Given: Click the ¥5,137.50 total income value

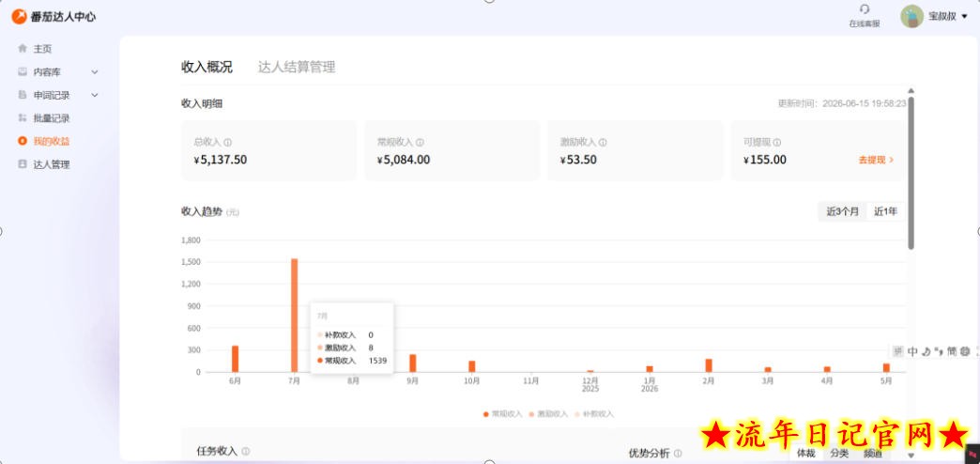Looking at the screenshot, I should pyautogui.click(x=220, y=160).
